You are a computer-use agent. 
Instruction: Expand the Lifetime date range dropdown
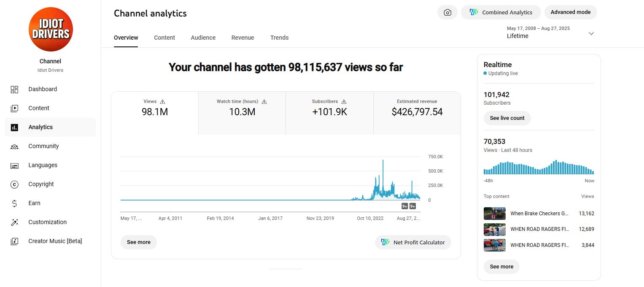click(591, 33)
